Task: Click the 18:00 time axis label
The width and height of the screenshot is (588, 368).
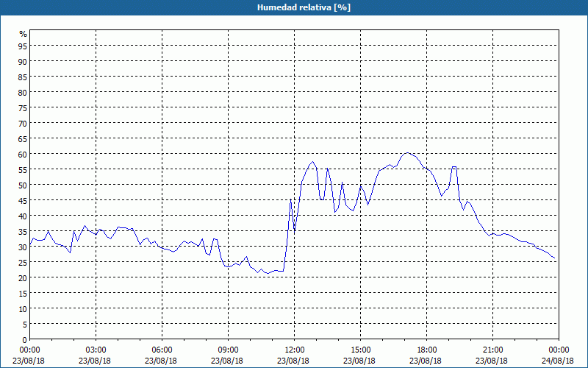Action: [x=426, y=350]
